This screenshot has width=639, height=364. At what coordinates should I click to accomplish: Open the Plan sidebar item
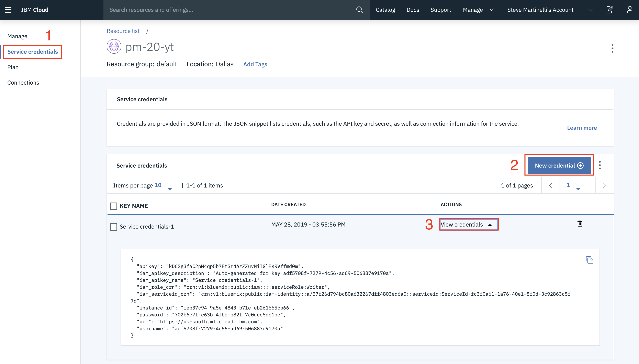(x=13, y=67)
